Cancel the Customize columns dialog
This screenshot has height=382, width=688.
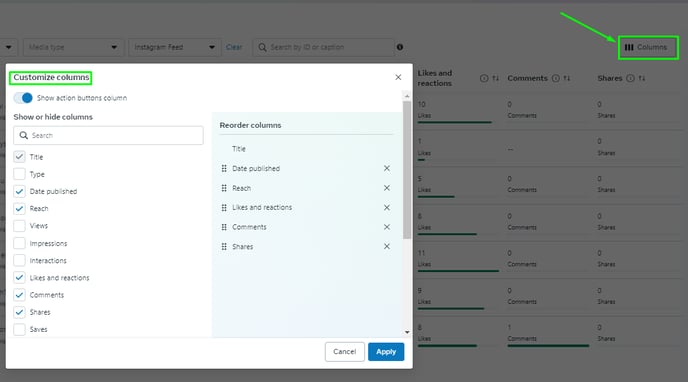[344, 352]
